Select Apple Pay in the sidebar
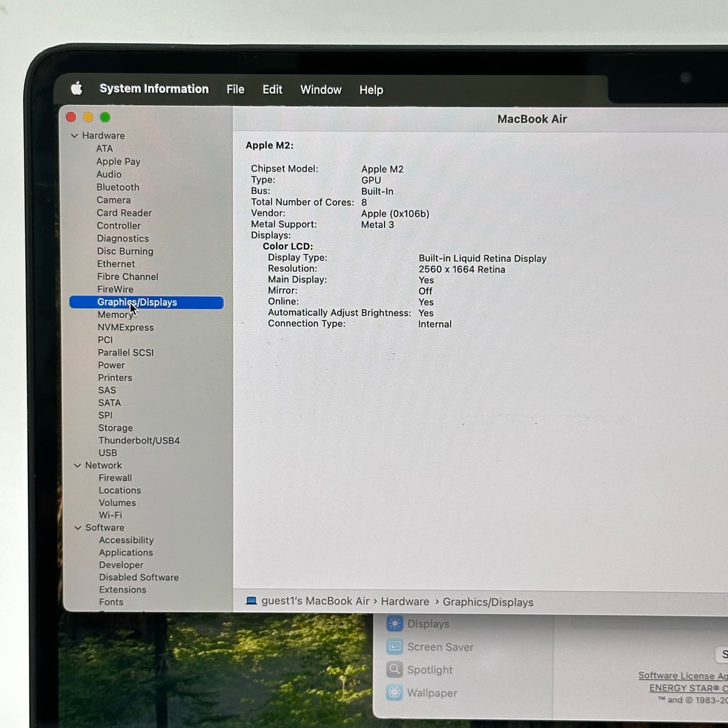Image resolution: width=728 pixels, height=728 pixels. pos(118,161)
